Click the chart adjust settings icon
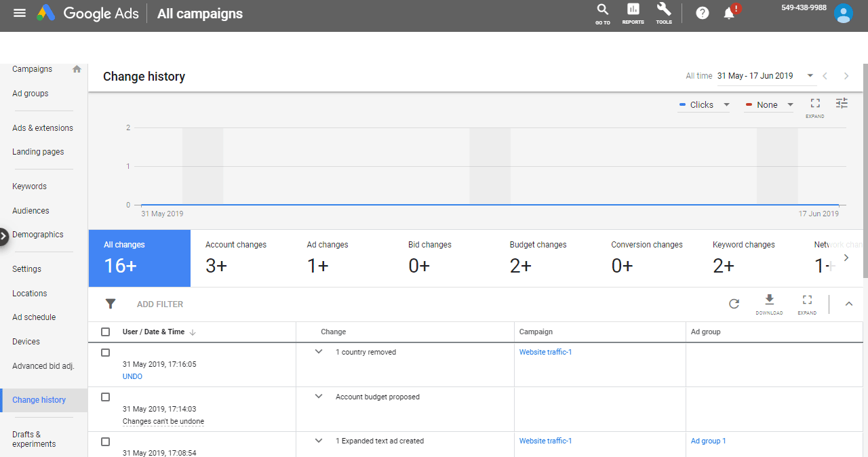Viewport: 868px width, 457px height. (842, 103)
